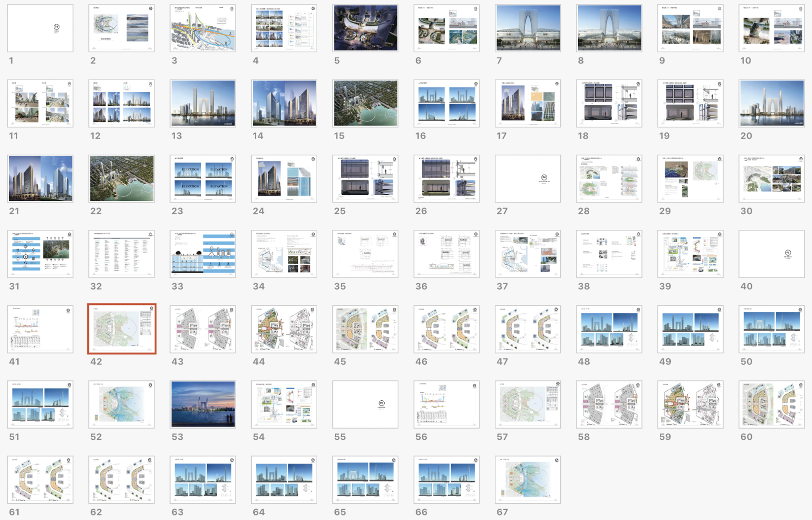Select page 5 night aerial rendering
The image size is (812, 520).
tap(365, 28)
